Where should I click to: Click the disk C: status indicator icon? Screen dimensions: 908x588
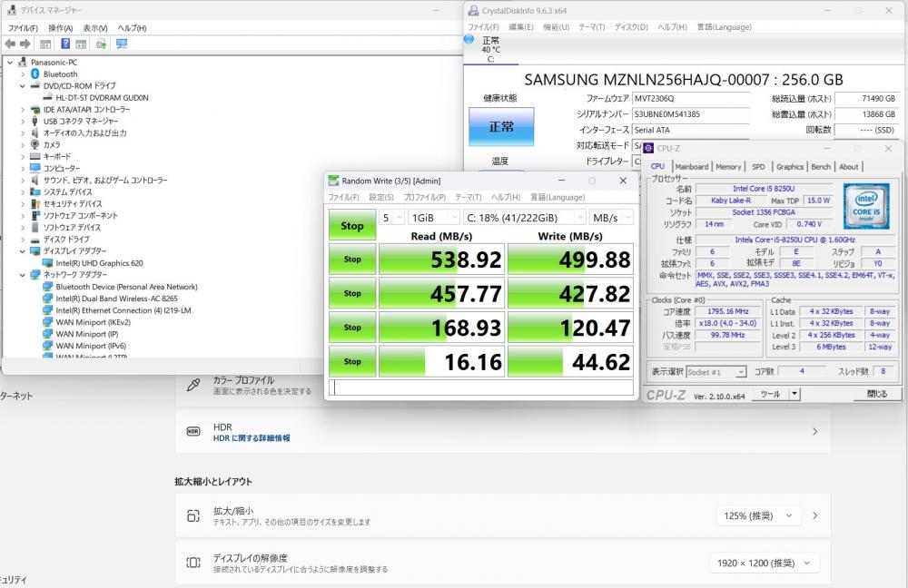pyautogui.click(x=469, y=39)
